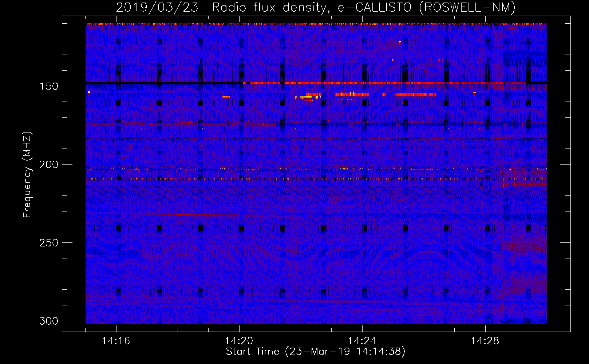Click the Start Time axis label

[316, 352]
